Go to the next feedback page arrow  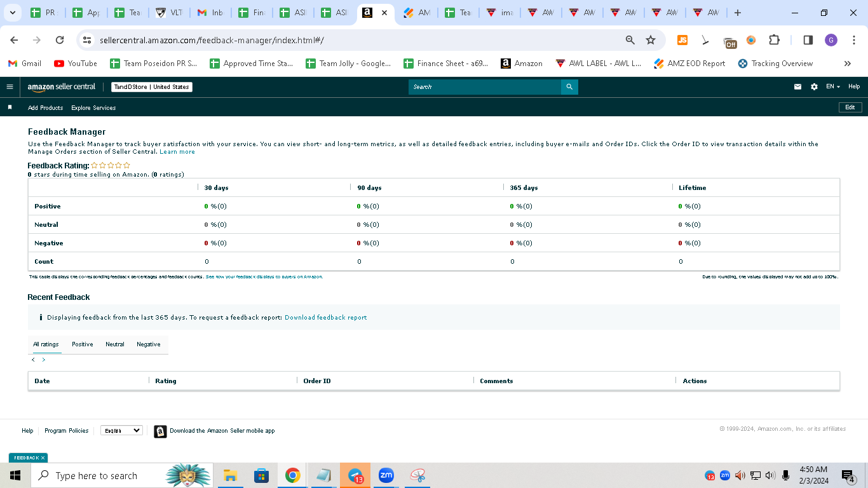tap(44, 360)
